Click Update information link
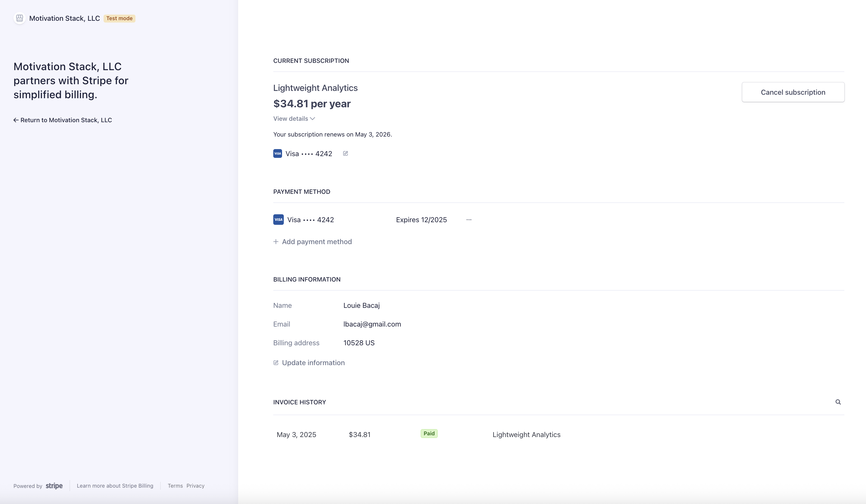Screen dimensions: 866x504 pyautogui.click(x=309, y=363)
